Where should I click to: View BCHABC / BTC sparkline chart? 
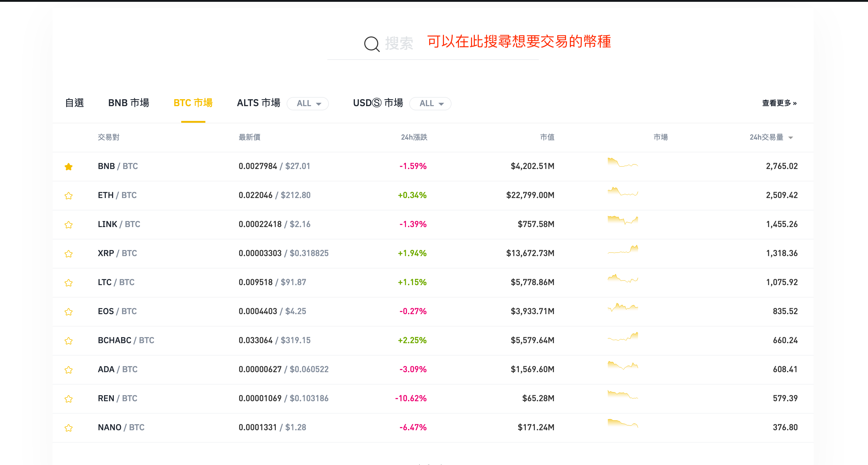pyautogui.click(x=623, y=337)
